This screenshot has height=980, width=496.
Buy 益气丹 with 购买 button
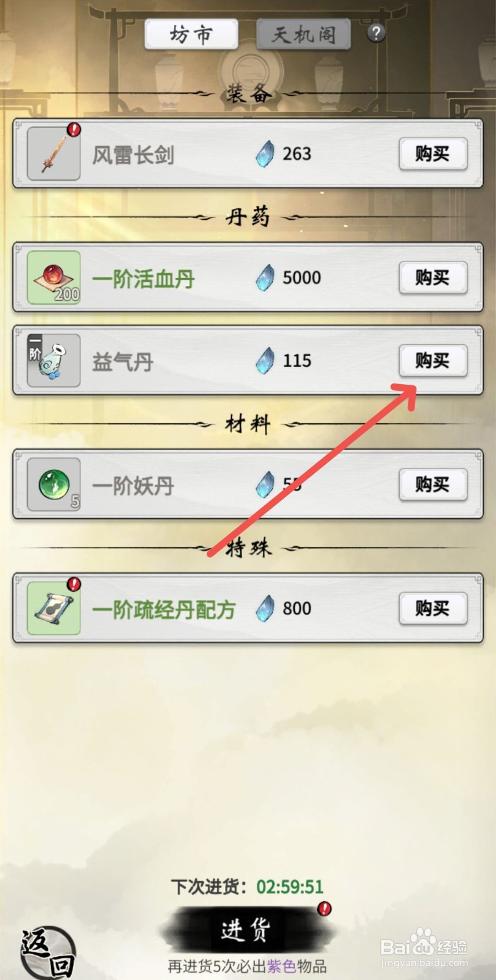tap(433, 361)
